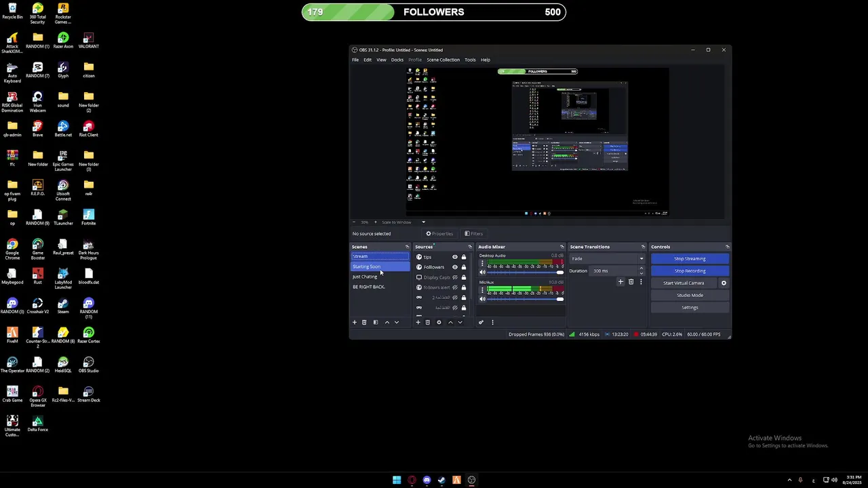
Task: Click Stop Streaming button
Action: pos(690,258)
